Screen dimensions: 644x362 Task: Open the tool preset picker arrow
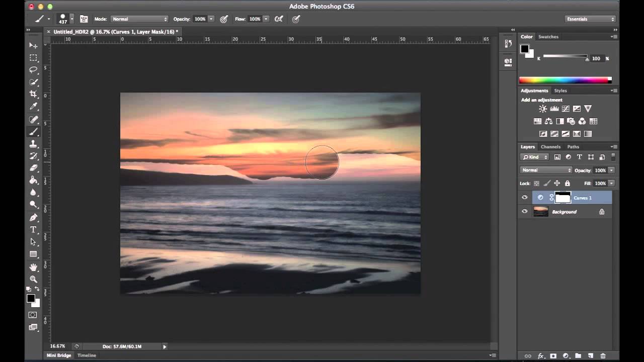click(49, 19)
